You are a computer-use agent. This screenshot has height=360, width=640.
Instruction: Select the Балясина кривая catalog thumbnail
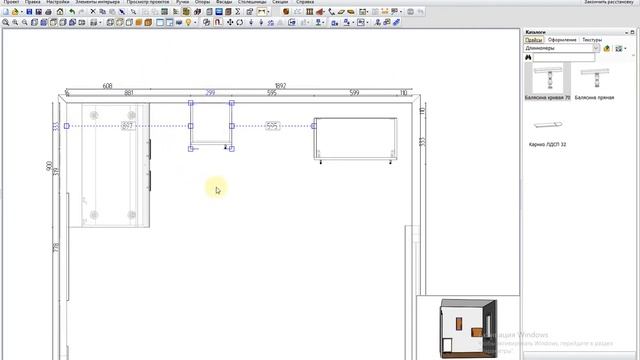[x=548, y=82]
